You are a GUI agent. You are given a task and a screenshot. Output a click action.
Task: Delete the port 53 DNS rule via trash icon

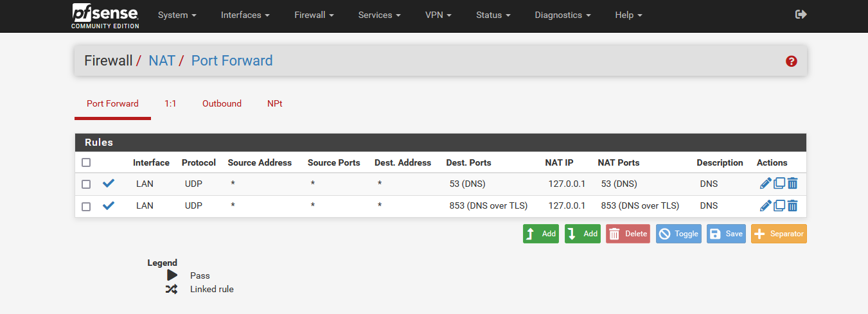pyautogui.click(x=793, y=184)
